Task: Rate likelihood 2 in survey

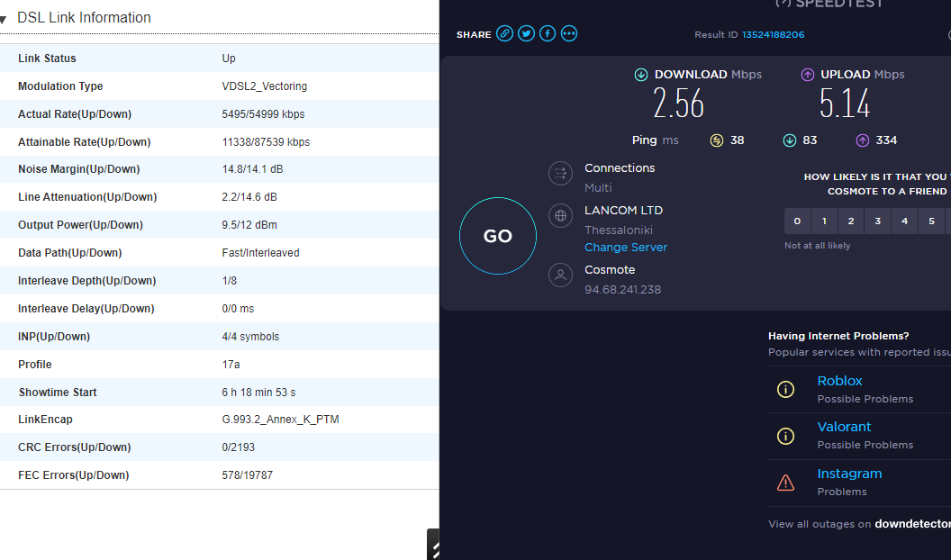Action: (x=851, y=221)
